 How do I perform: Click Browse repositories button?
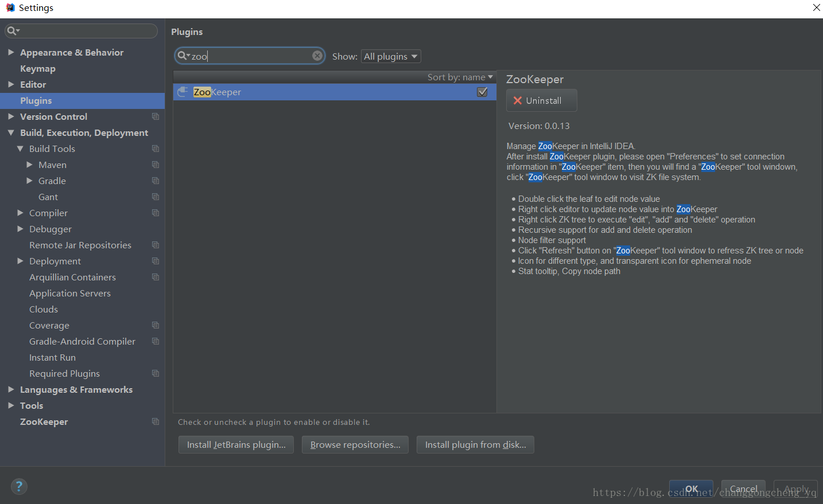click(355, 444)
